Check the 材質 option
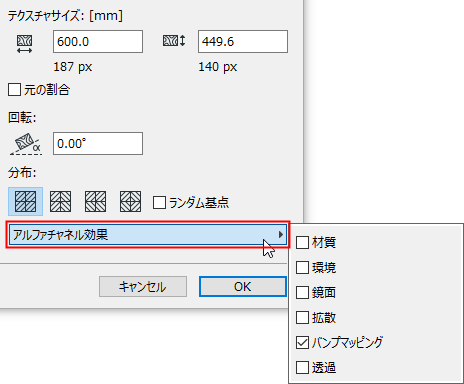The image size is (464, 384). (302, 242)
